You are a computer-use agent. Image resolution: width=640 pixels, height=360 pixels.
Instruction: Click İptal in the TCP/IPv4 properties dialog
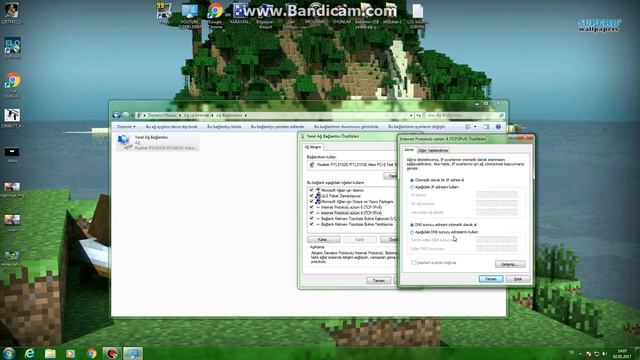pos(518,279)
